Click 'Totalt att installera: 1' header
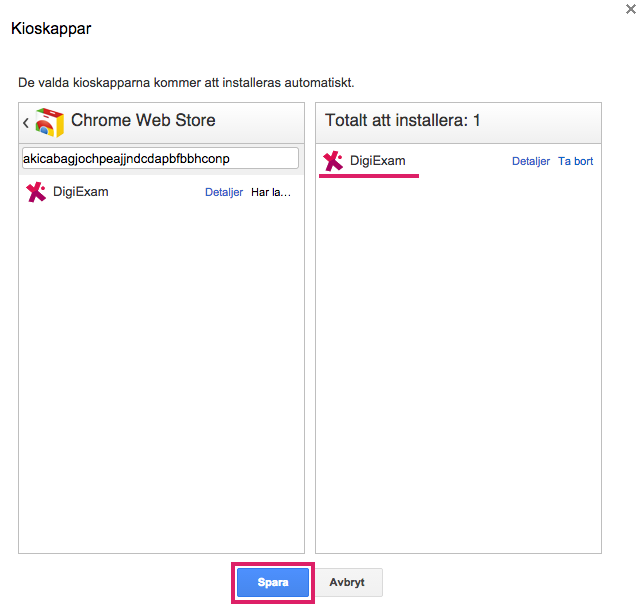642x613 pixels. click(x=402, y=120)
